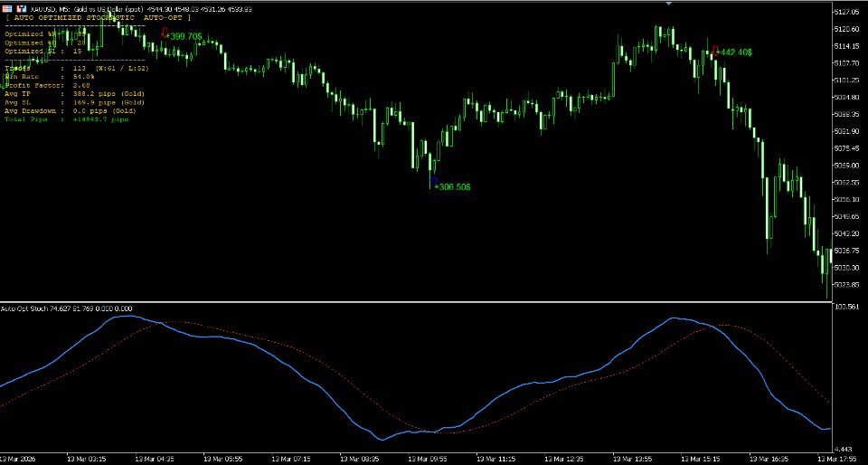Viewport: 868px width, 465px height.
Task: Click the Optimized SI : 15 line
Action: 43,51
